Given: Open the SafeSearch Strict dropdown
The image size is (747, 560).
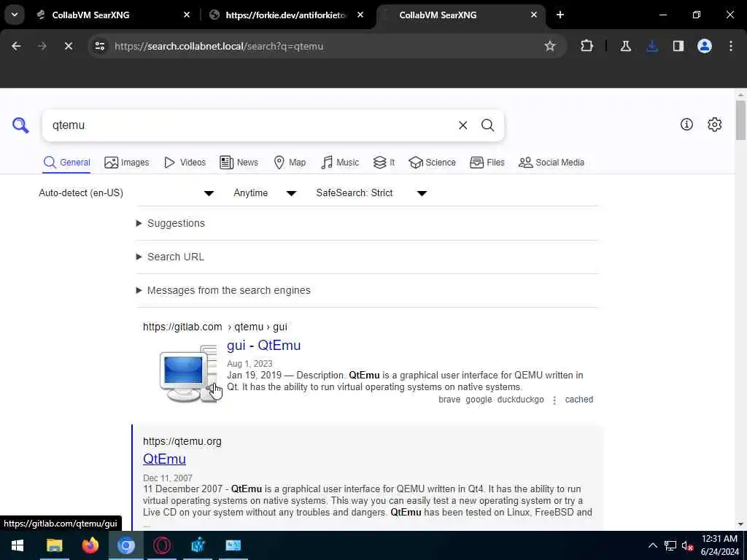Looking at the screenshot, I should 371,192.
